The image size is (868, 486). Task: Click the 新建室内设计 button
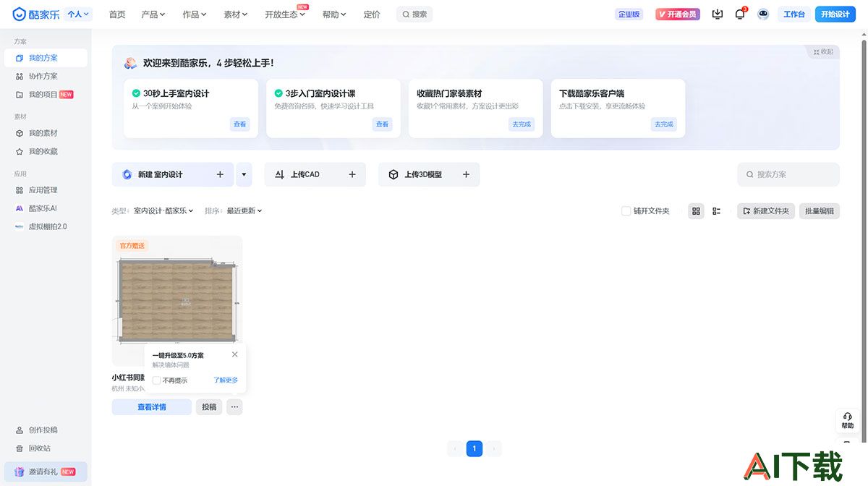click(173, 174)
